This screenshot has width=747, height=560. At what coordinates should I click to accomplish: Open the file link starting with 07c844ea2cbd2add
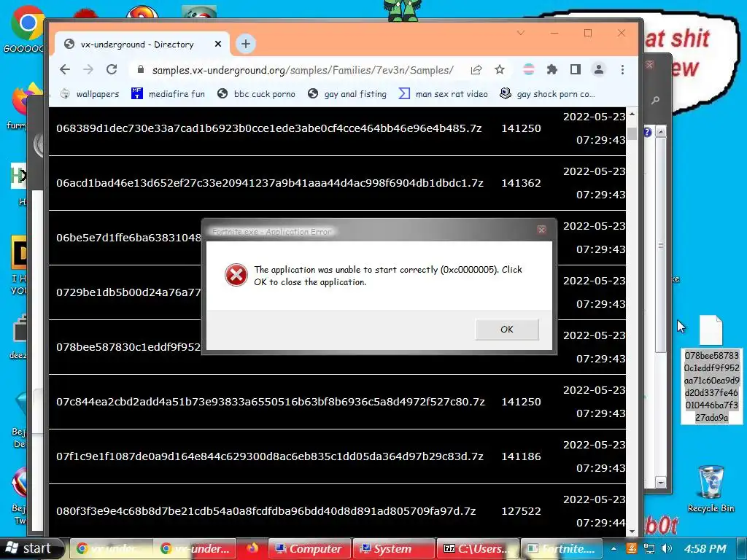(x=270, y=402)
